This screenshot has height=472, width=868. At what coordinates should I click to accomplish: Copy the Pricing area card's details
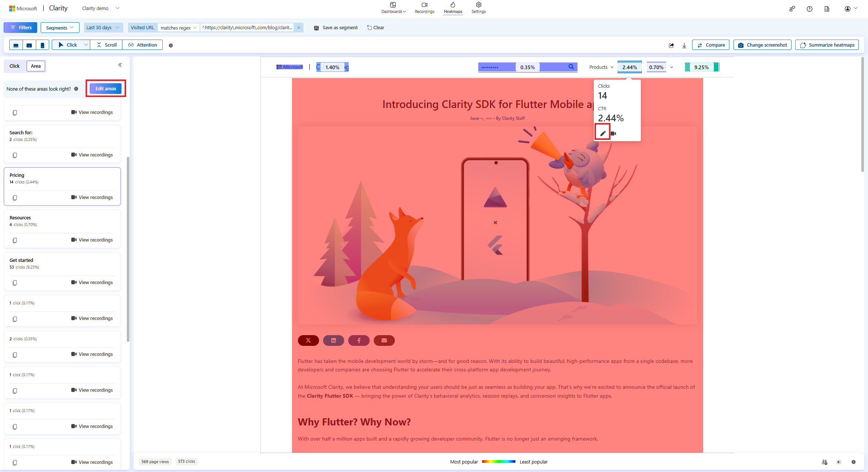point(15,198)
